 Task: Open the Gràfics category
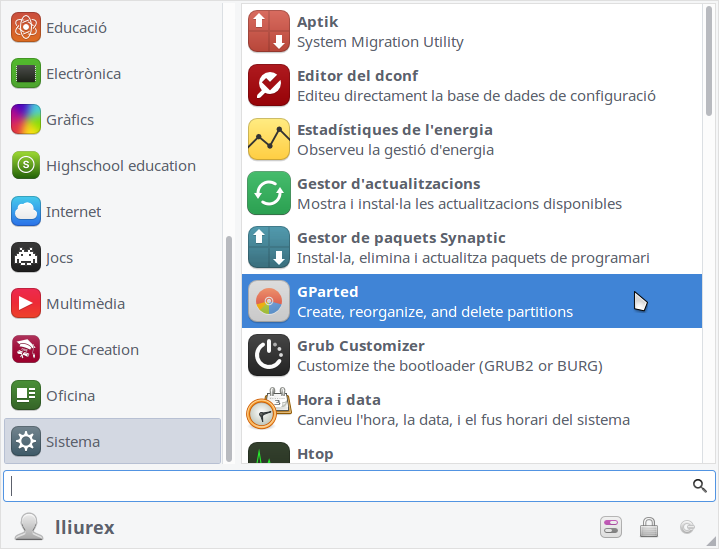click(69, 120)
